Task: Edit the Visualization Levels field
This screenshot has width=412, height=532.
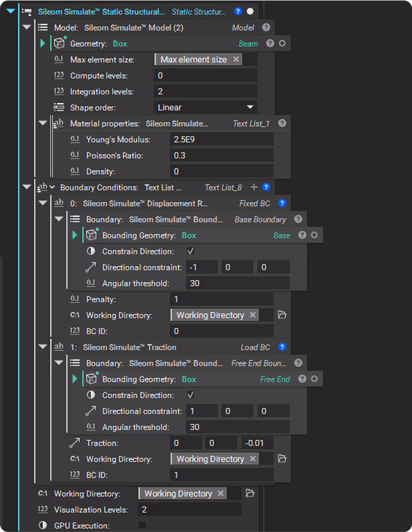Action: point(189,509)
